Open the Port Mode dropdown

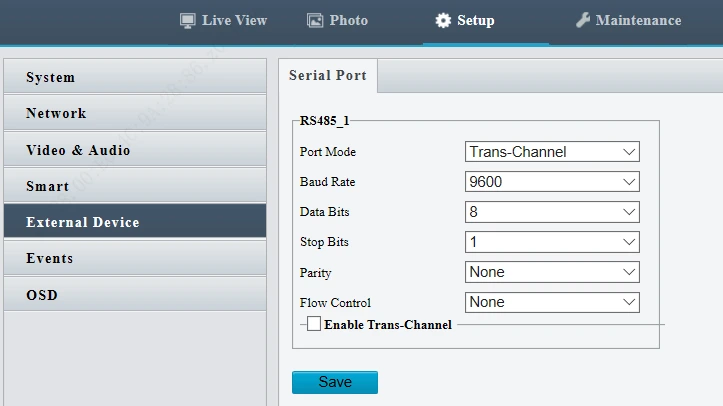[x=552, y=152]
